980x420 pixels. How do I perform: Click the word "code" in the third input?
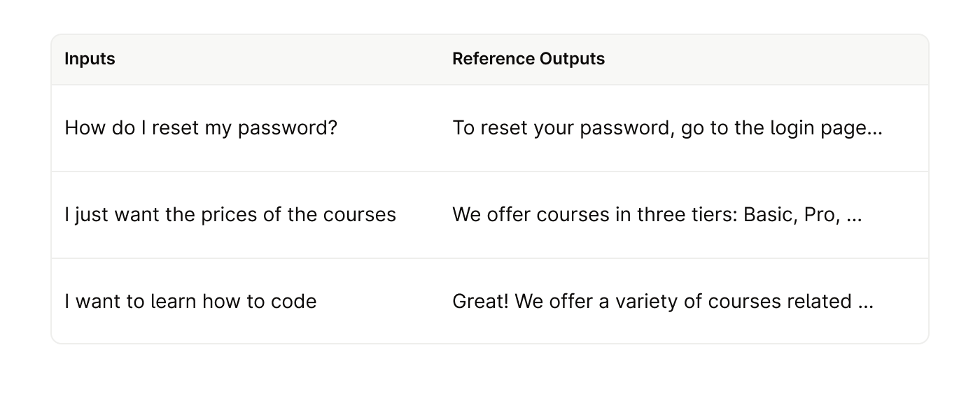pos(297,302)
